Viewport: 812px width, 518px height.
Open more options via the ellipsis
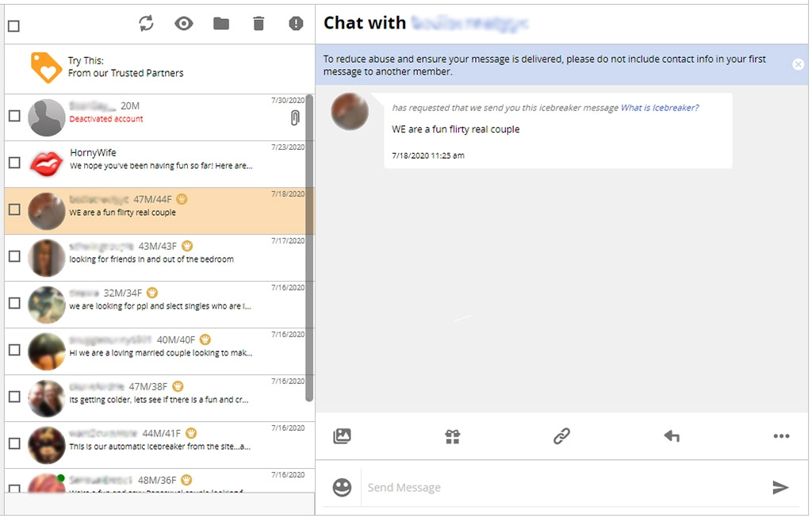tap(782, 436)
